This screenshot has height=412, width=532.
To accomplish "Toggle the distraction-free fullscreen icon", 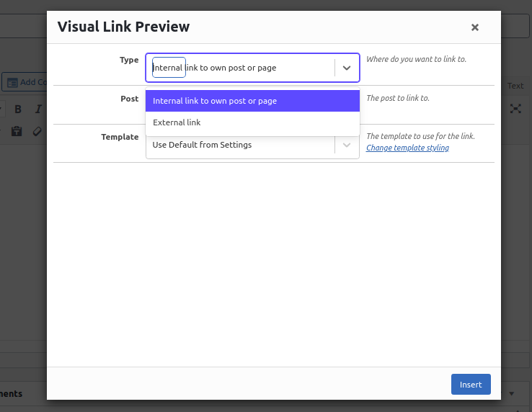I will coord(515,109).
